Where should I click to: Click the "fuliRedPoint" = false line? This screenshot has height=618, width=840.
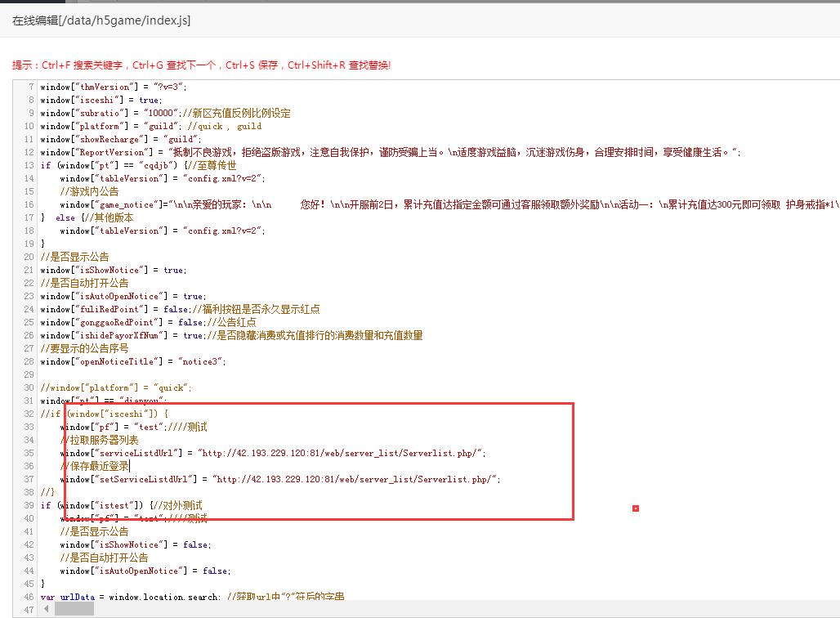(x=180, y=309)
